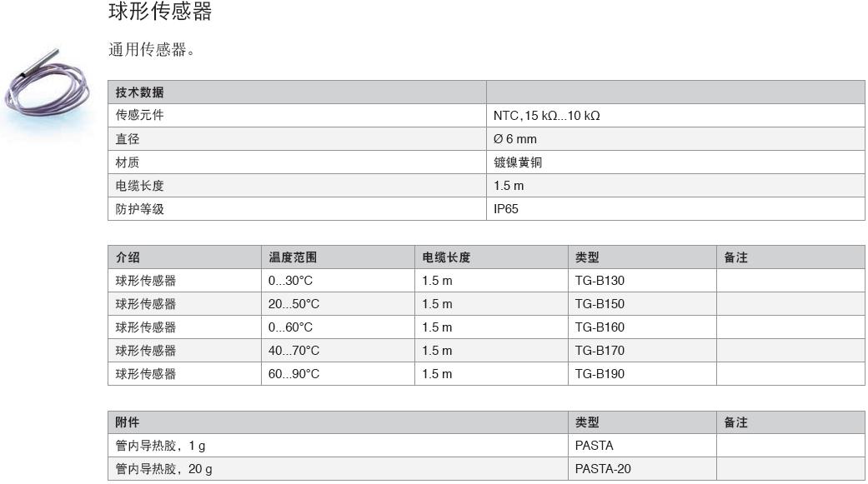The image size is (868, 484).
Task: Select the 60...90°C temperature range cell
Action: (294, 374)
